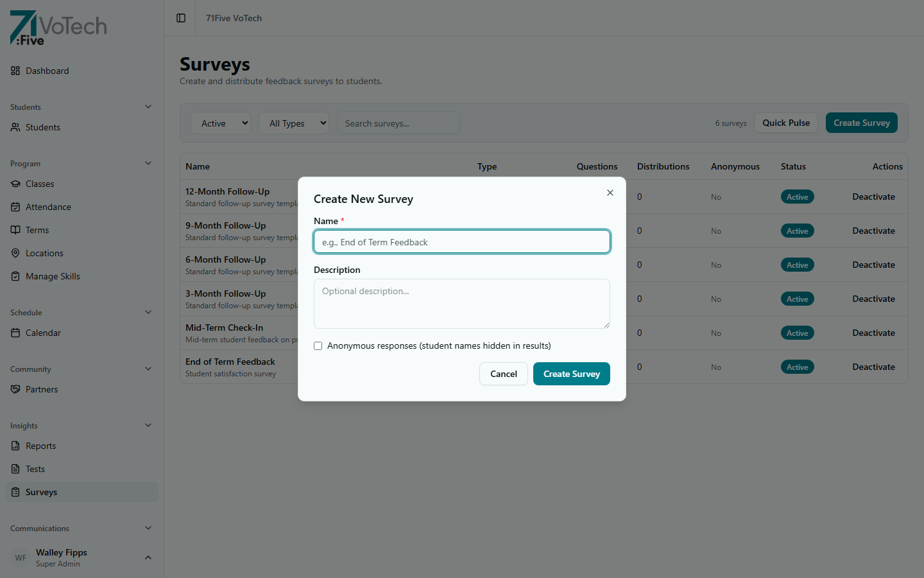
Task: Click the Quick Pulse button
Action: pyautogui.click(x=785, y=123)
